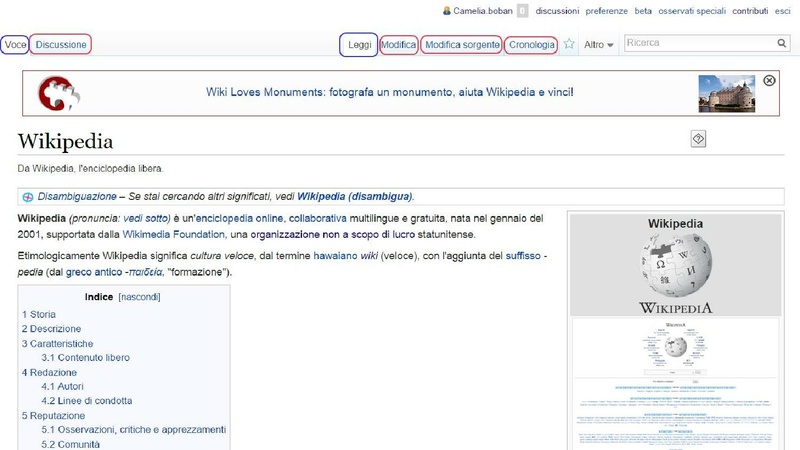800x450 pixels.
Task: Open the contributi link
Action: [750, 11]
